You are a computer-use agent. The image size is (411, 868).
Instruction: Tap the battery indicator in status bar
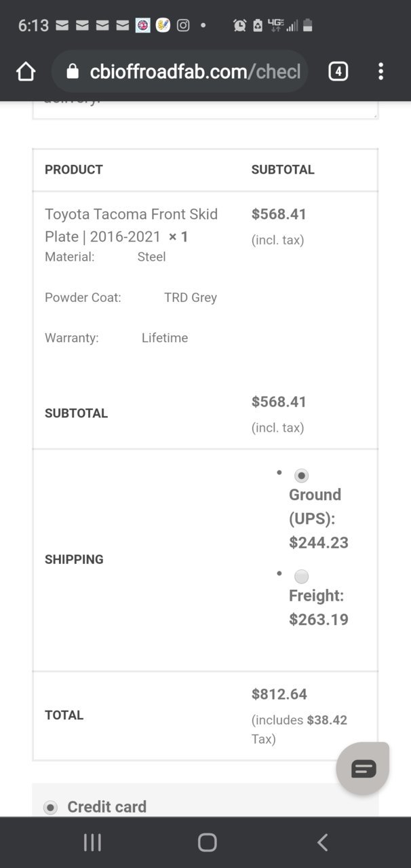308,25
